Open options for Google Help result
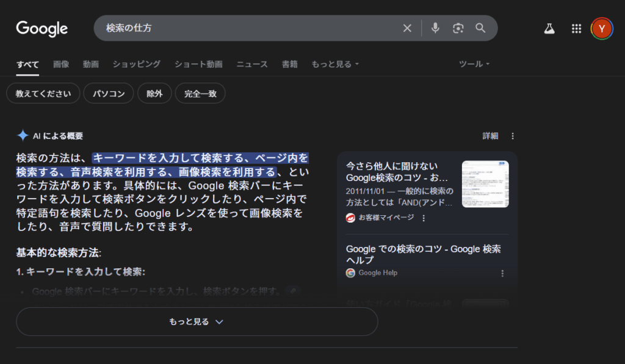The image size is (625, 364). click(502, 273)
